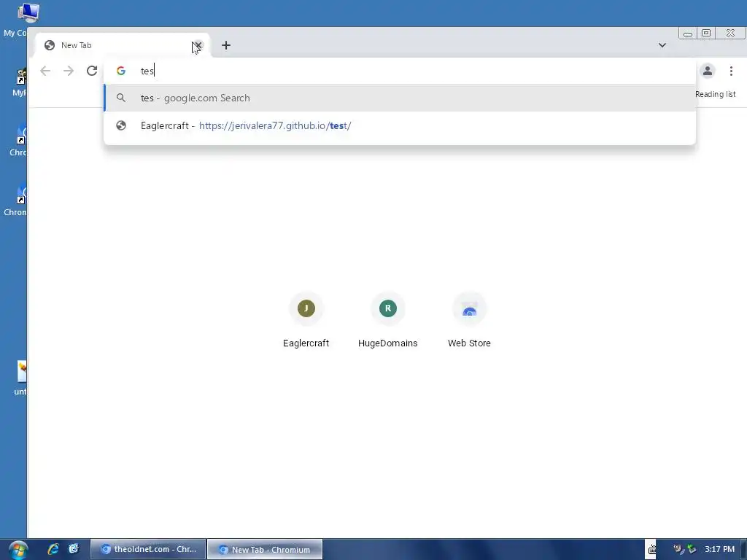This screenshot has height=560, width=747.
Task: Maximize the Chromium window
Action: 706,34
